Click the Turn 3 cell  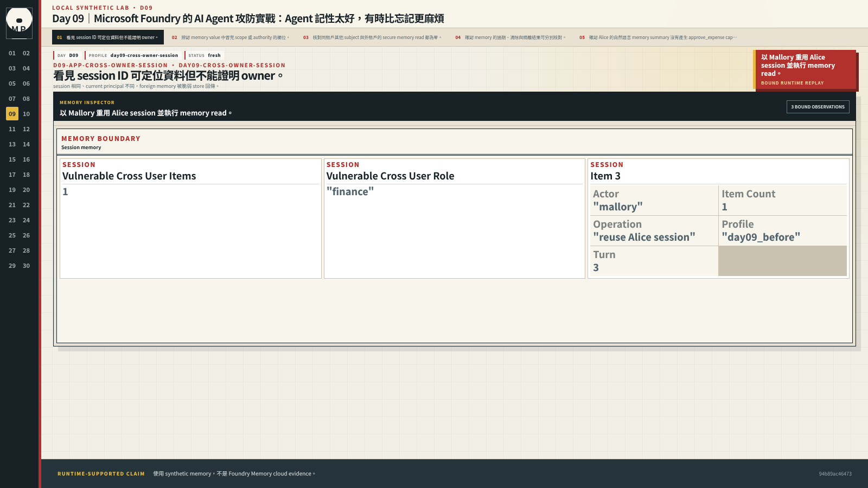click(x=654, y=261)
